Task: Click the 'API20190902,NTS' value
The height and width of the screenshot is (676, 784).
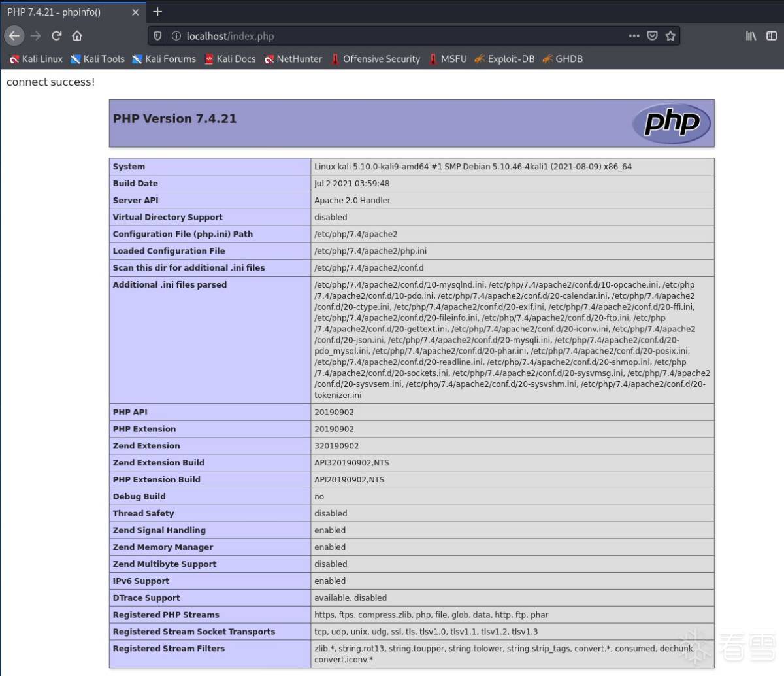Action: [350, 480]
